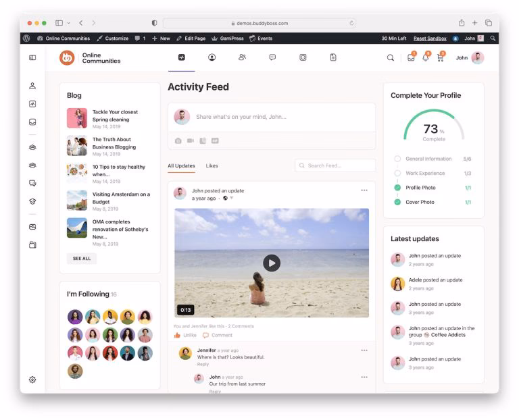Click the Members icon in the top navigation
This screenshot has height=420, width=519.
[242, 58]
